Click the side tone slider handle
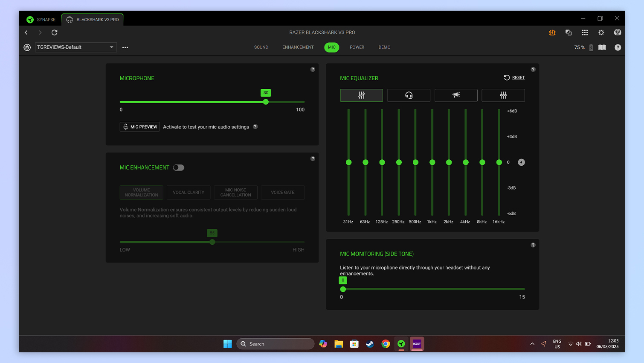The width and height of the screenshot is (644, 363). click(343, 289)
